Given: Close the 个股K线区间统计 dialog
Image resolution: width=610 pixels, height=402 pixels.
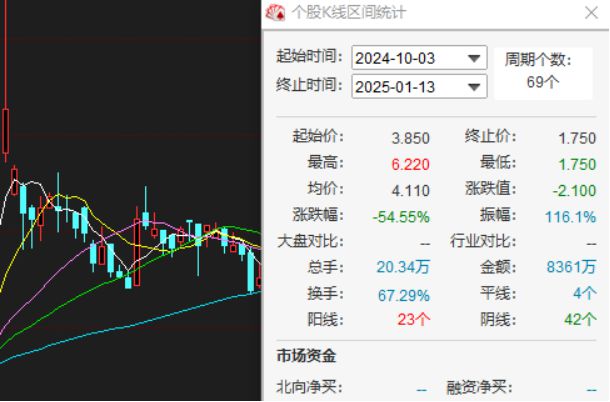Looking at the screenshot, I should [591, 13].
